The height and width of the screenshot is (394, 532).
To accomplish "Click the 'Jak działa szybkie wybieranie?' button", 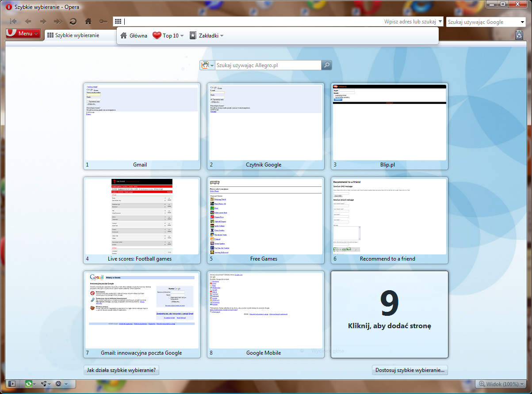I will [121, 370].
